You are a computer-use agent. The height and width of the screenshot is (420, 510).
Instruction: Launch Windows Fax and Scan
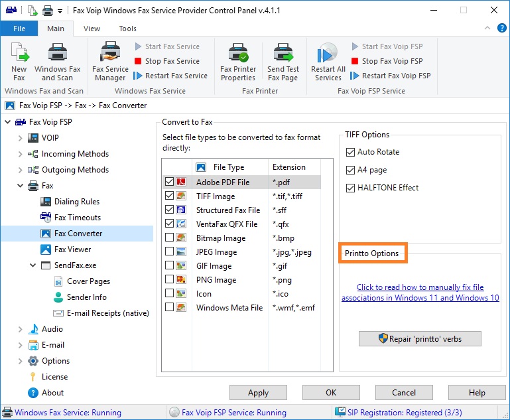(57, 62)
